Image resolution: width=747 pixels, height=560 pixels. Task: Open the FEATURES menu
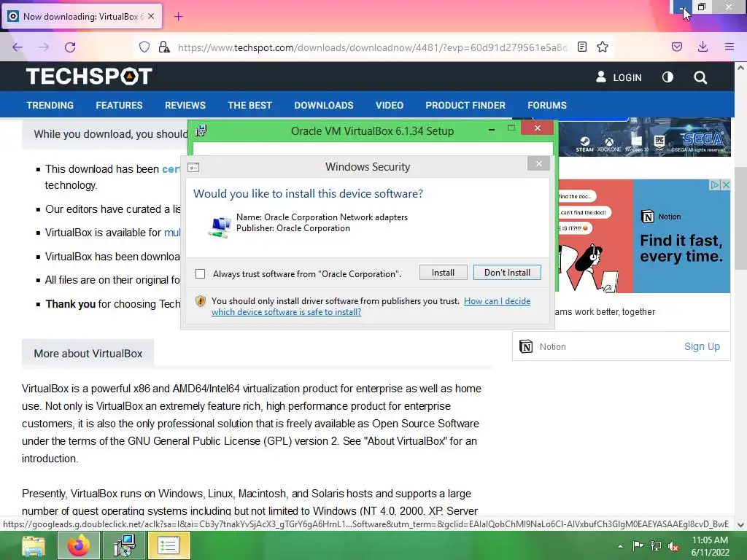tap(119, 105)
